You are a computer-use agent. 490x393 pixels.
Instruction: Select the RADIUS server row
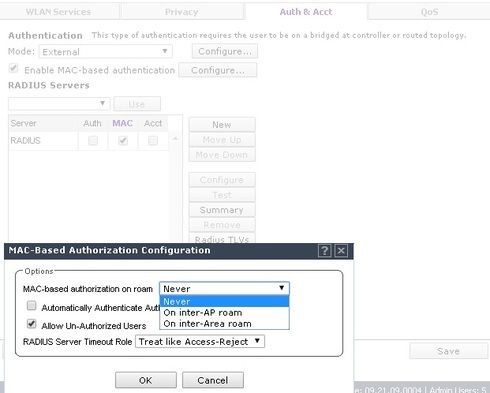tap(89, 141)
